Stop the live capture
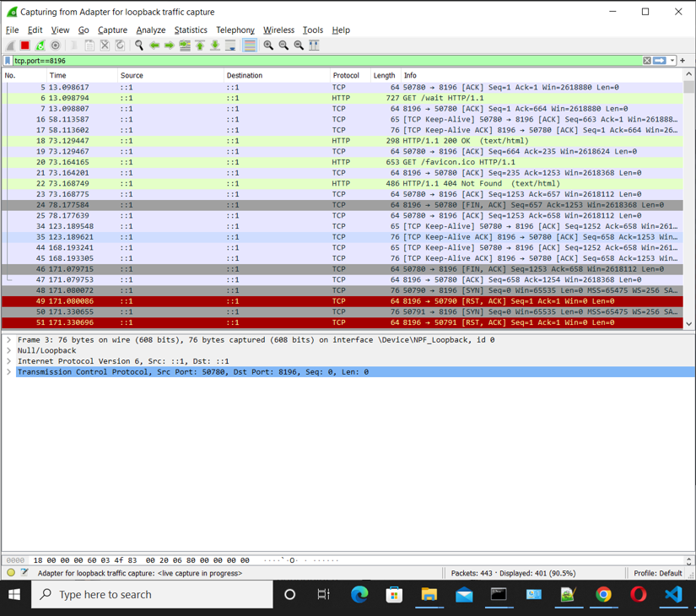 pyautogui.click(x=24, y=46)
